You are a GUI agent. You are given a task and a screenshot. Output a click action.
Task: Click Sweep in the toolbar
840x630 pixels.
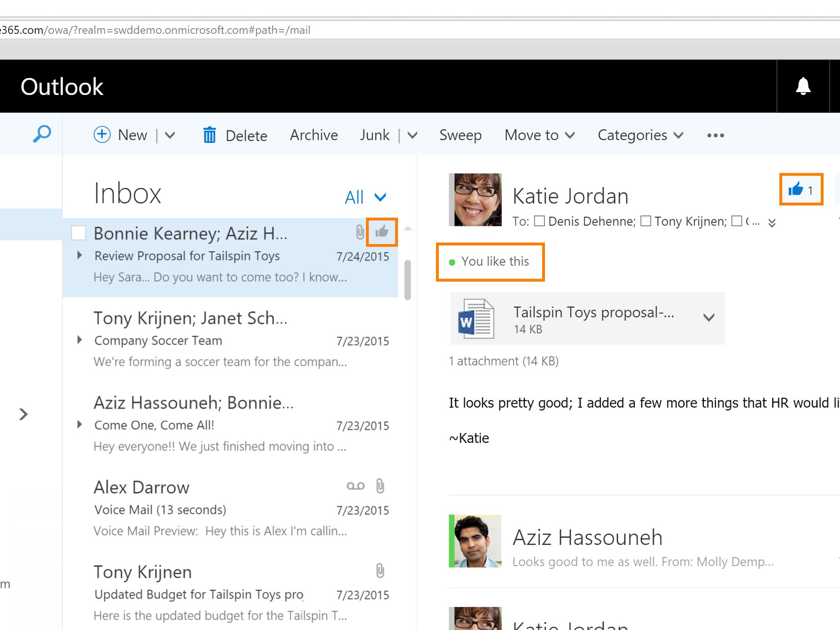[x=460, y=135]
